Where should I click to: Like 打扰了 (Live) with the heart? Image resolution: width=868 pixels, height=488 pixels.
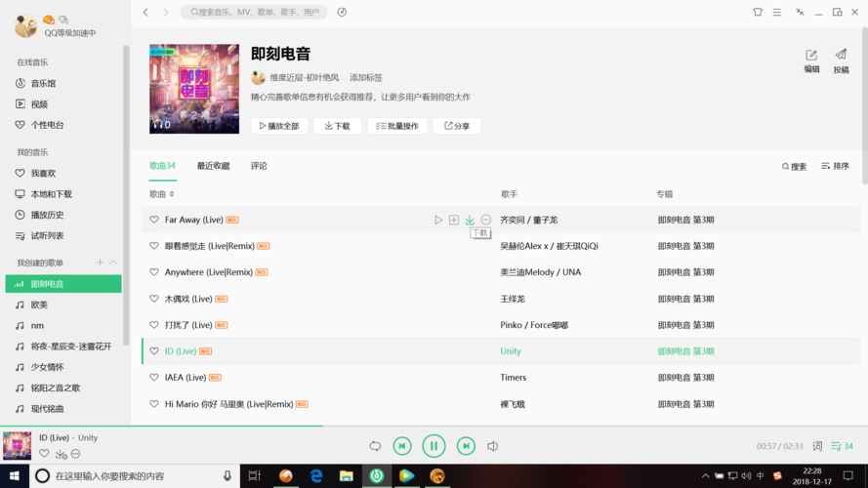pyautogui.click(x=154, y=325)
